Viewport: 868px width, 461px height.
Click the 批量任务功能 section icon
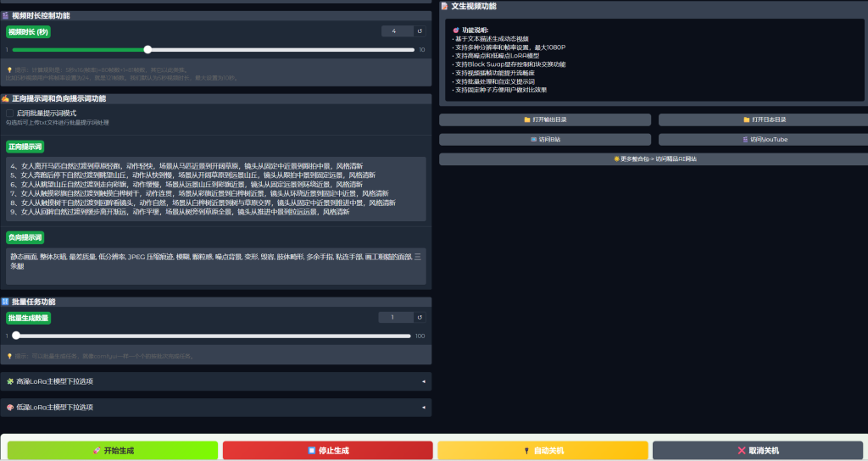(x=6, y=302)
